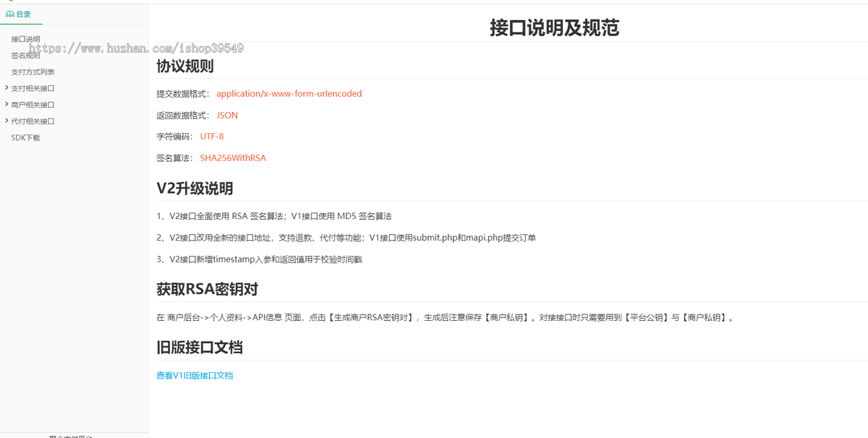Expand the 商户相关接口 chevron

[x=7, y=105]
